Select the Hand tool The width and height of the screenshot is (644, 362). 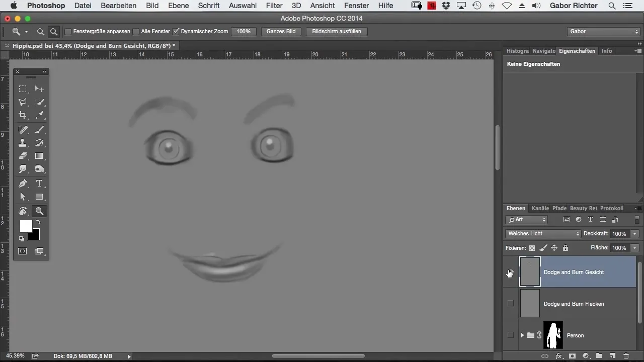point(23,211)
